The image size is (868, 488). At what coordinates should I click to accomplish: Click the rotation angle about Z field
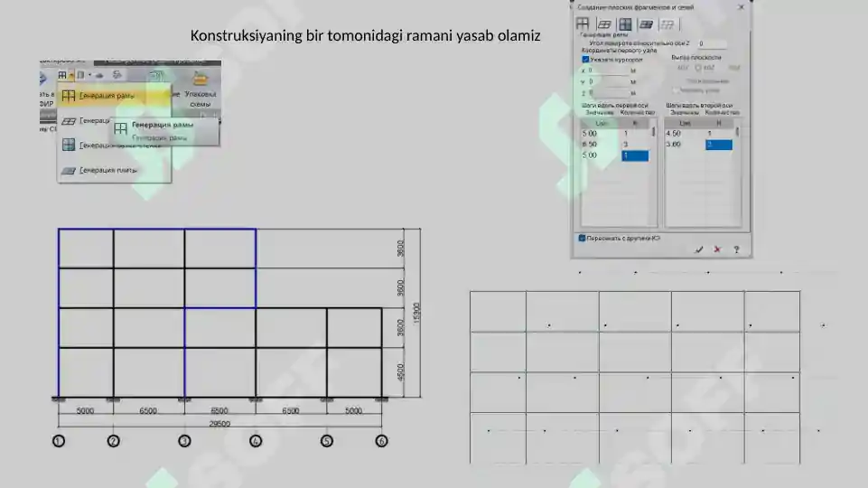click(712, 43)
